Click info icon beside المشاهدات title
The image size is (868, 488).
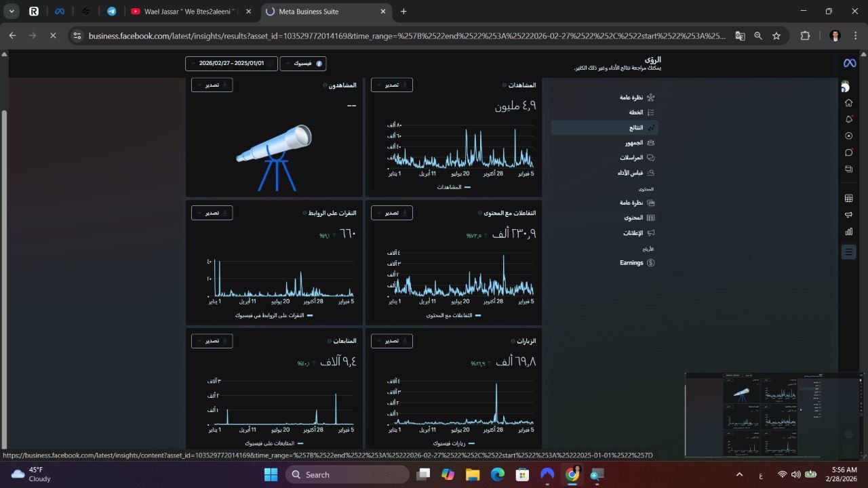point(504,85)
